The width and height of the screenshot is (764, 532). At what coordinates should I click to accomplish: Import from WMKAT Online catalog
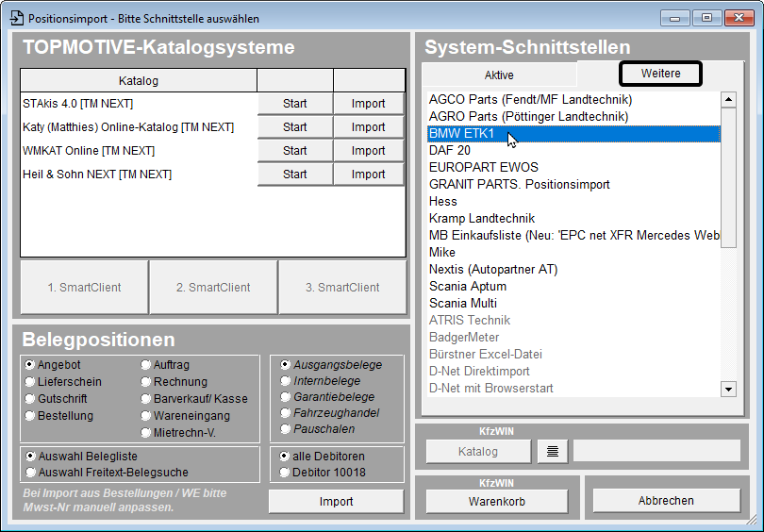[369, 151]
